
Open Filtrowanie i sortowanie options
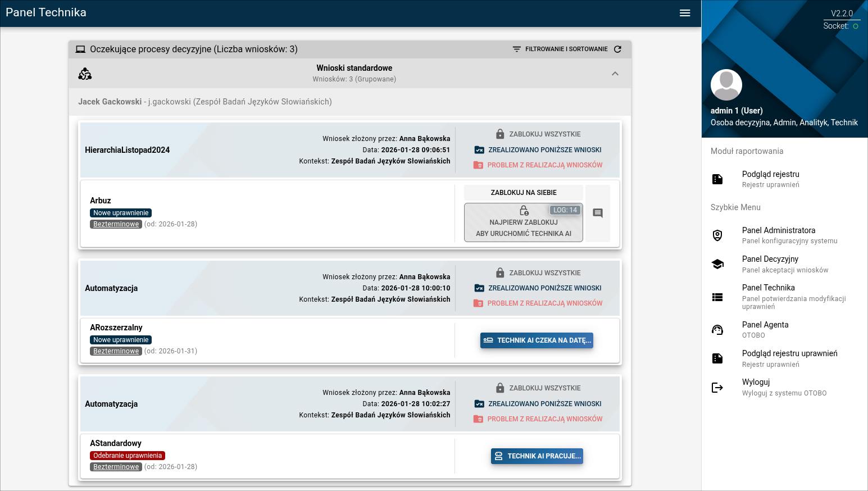coord(560,49)
